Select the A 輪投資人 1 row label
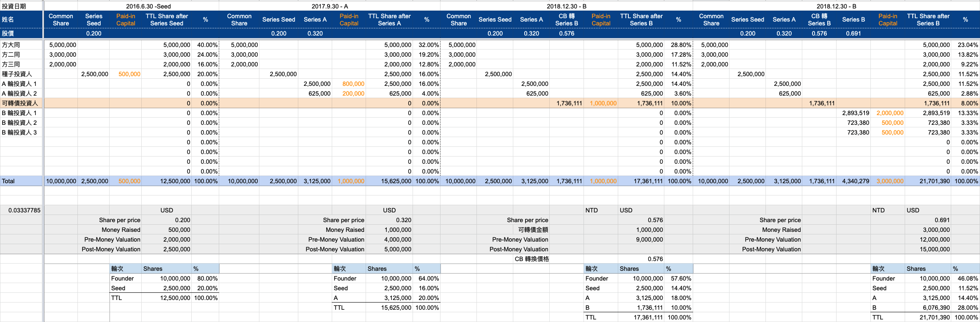 pos(21,84)
